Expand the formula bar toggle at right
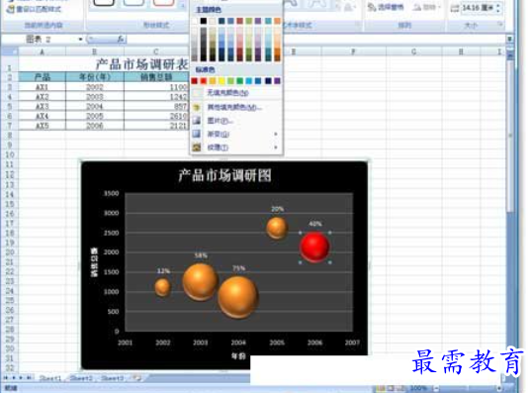The height and width of the screenshot is (393, 532). click(x=509, y=39)
